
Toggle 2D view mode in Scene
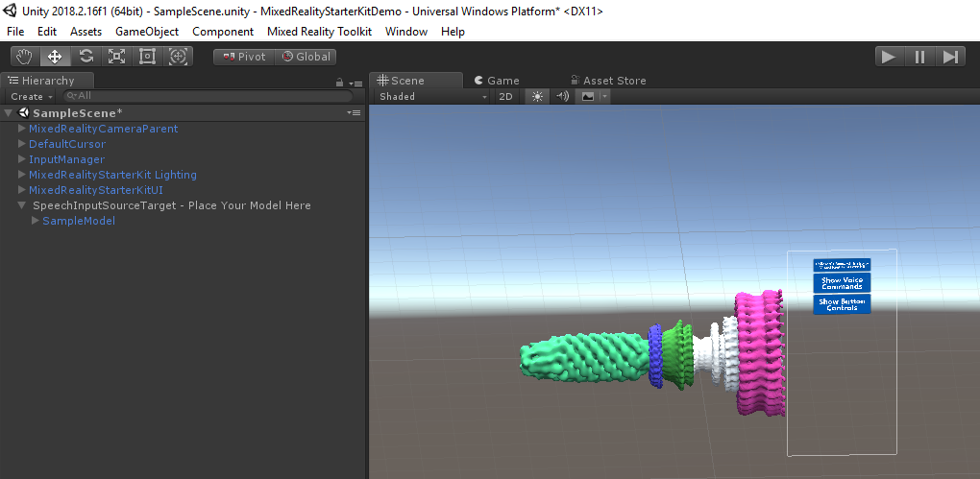tap(505, 97)
